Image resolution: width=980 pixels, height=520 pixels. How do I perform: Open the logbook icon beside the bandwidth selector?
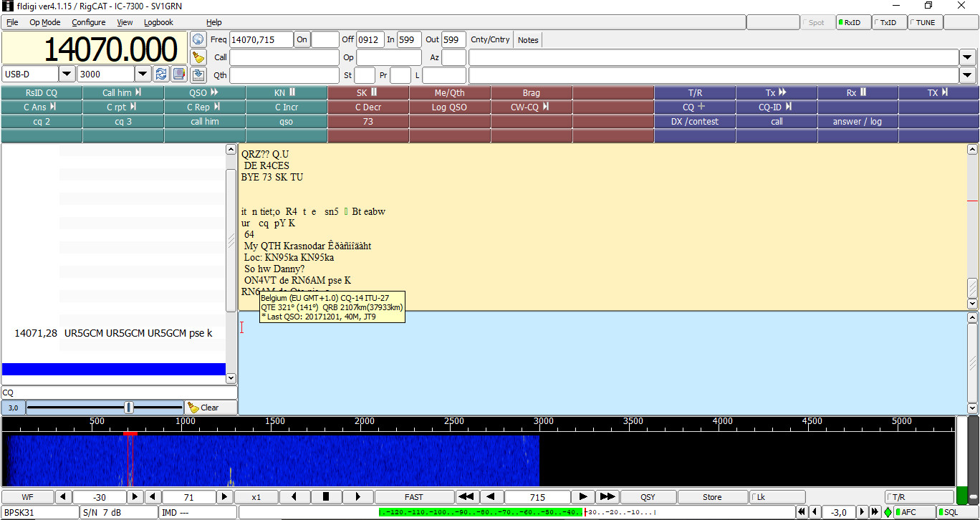point(178,74)
